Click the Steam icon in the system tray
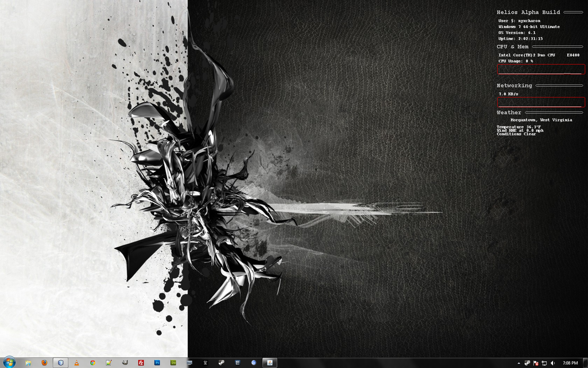The height and width of the screenshot is (368, 588). [527, 362]
